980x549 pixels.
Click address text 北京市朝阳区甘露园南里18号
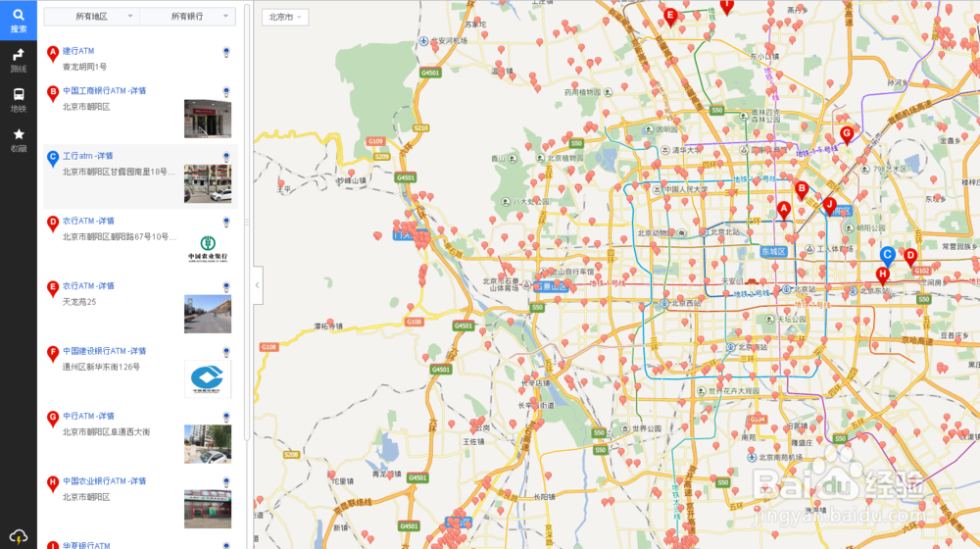tap(119, 172)
